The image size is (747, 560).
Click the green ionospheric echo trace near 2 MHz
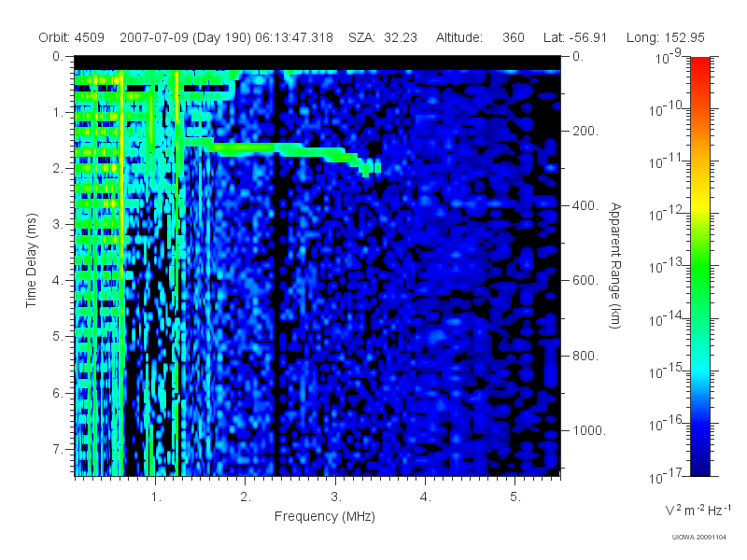(x=247, y=148)
